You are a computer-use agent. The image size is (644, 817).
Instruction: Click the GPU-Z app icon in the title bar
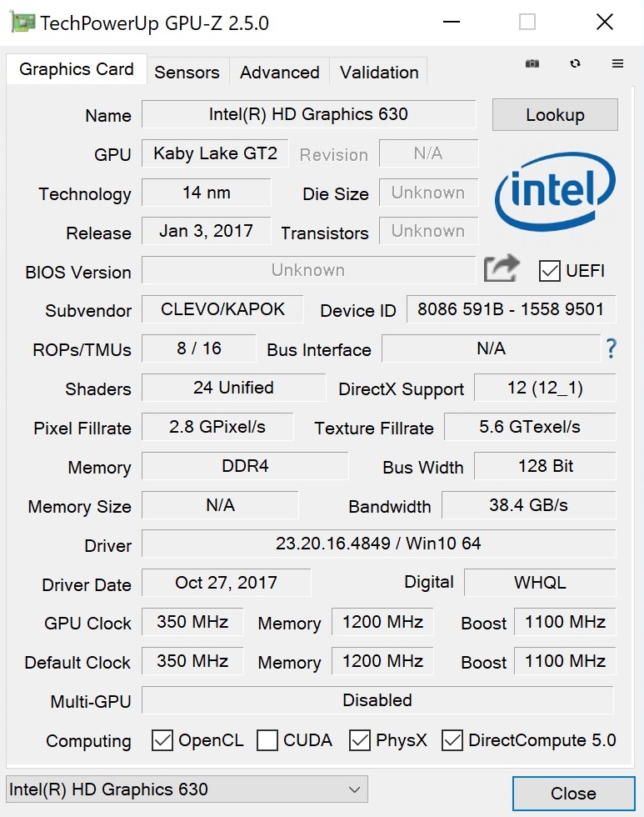[22, 23]
